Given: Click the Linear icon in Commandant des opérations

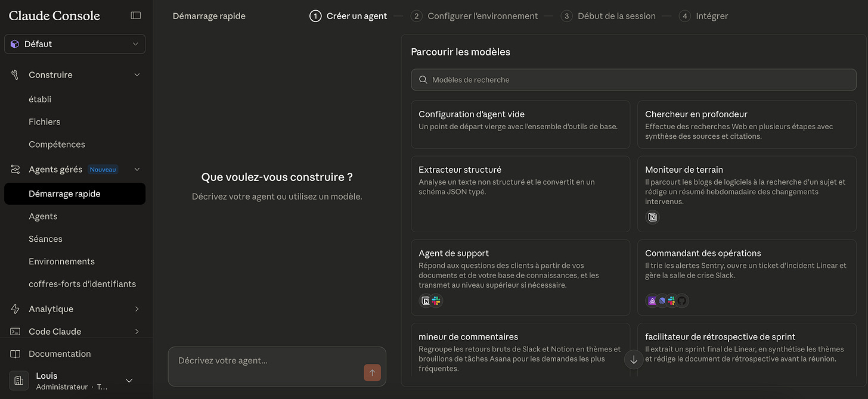Looking at the screenshot, I should 662,301.
